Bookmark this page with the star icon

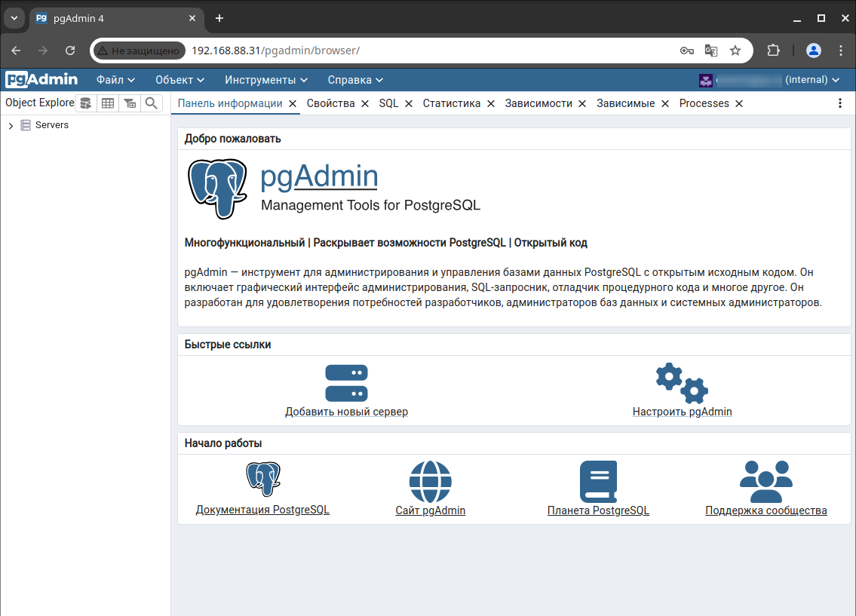pos(735,51)
